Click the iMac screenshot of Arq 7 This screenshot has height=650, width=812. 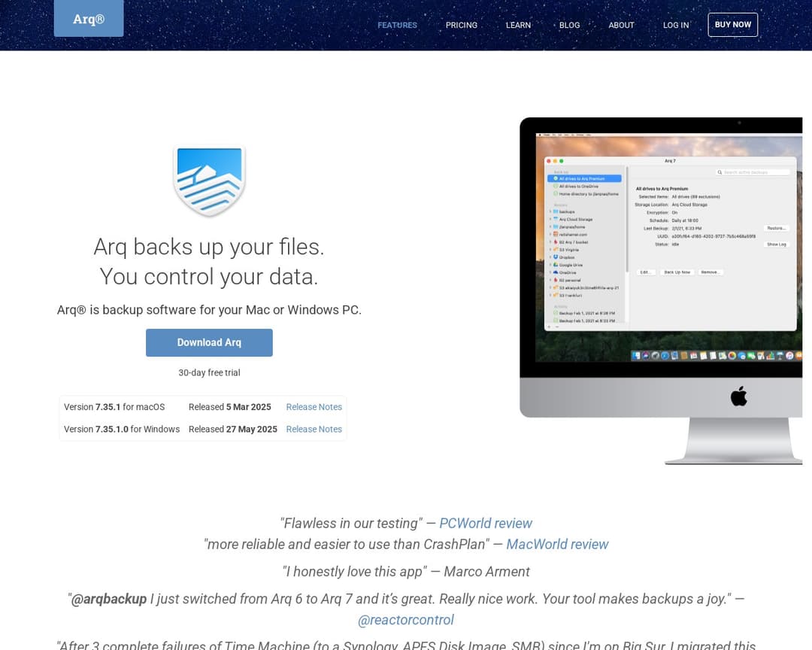[x=661, y=290]
